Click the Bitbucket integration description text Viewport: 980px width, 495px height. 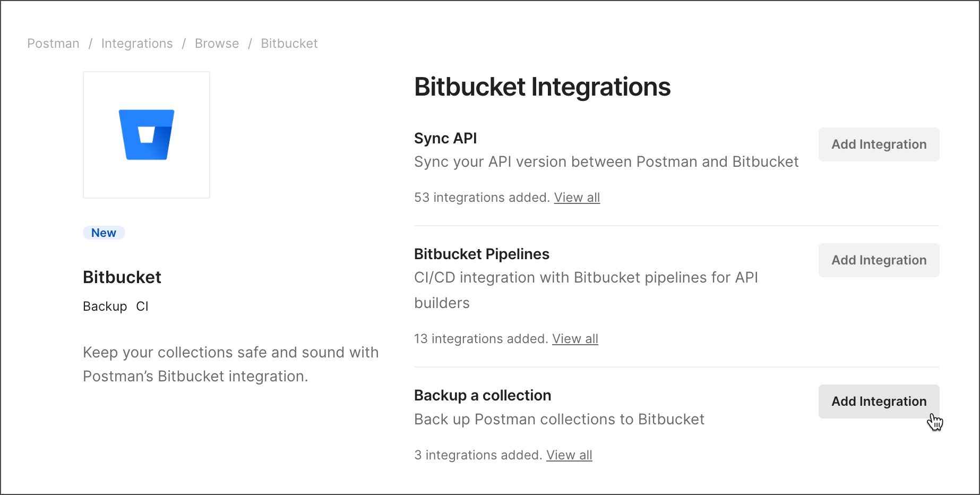click(230, 364)
